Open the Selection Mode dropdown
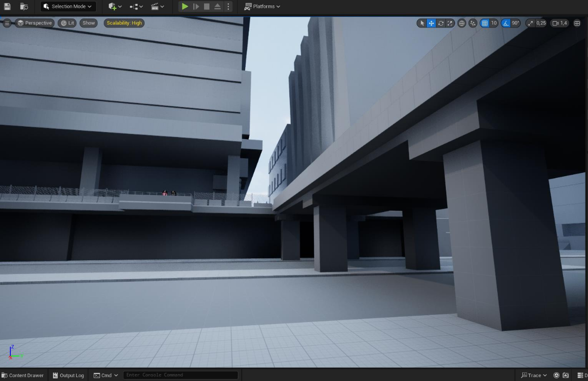 pos(68,6)
